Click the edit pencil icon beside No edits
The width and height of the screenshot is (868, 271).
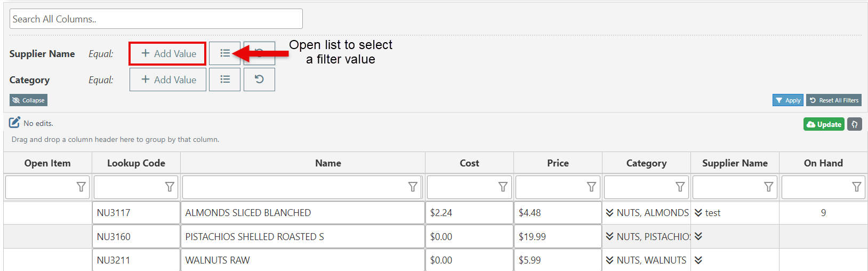click(14, 123)
